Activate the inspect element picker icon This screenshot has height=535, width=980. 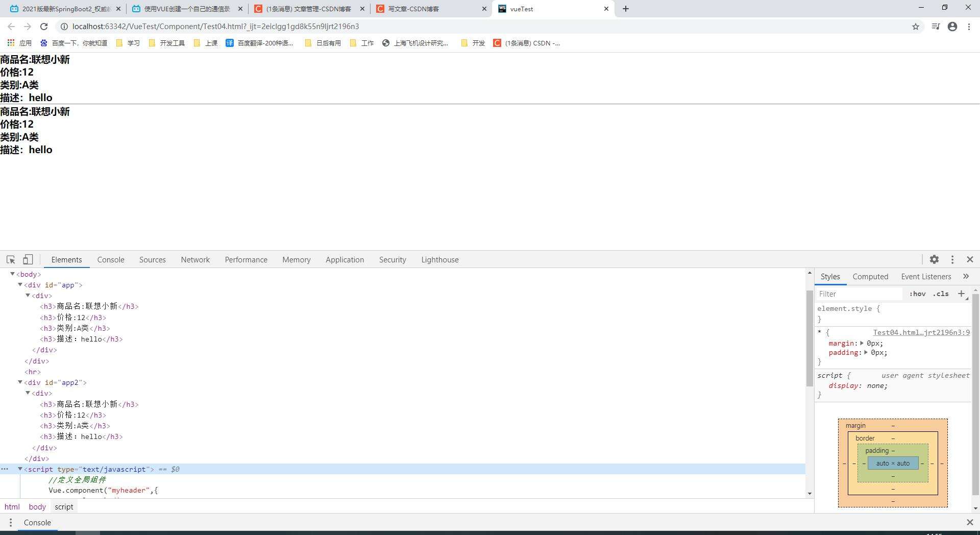11,259
